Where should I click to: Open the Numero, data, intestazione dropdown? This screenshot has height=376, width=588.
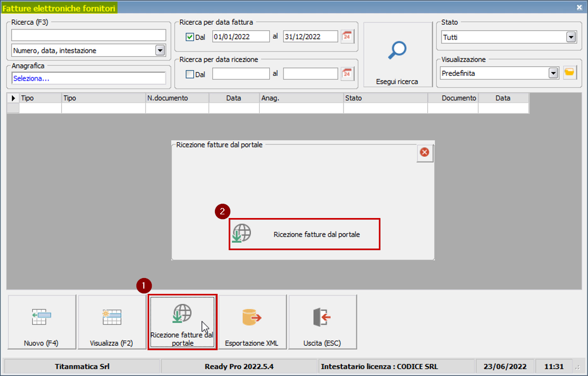[160, 50]
